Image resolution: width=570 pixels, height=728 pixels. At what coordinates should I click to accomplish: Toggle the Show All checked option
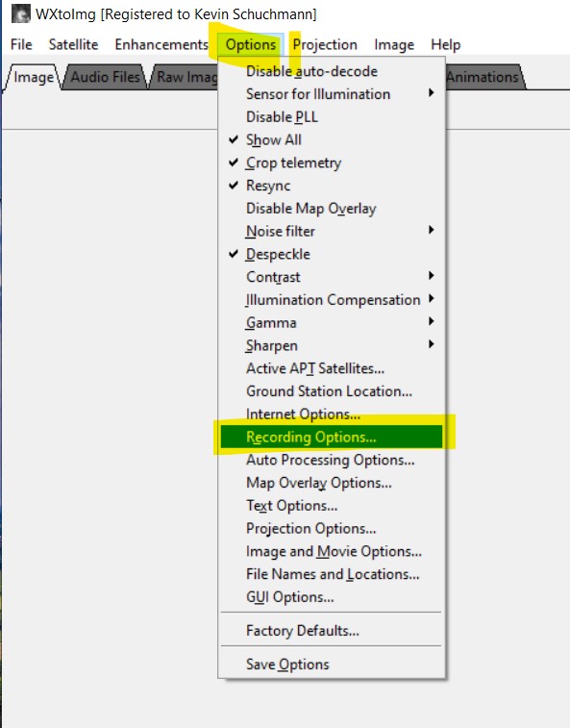click(x=332, y=139)
